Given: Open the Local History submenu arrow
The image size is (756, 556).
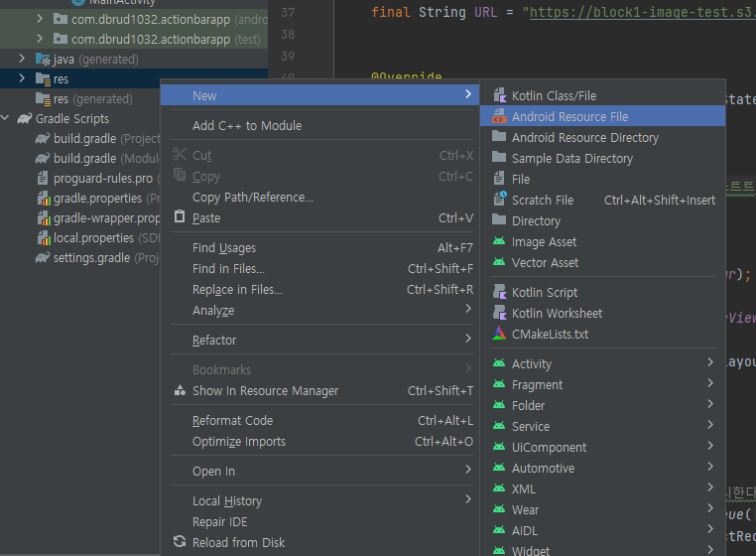Looking at the screenshot, I should coord(468,499).
